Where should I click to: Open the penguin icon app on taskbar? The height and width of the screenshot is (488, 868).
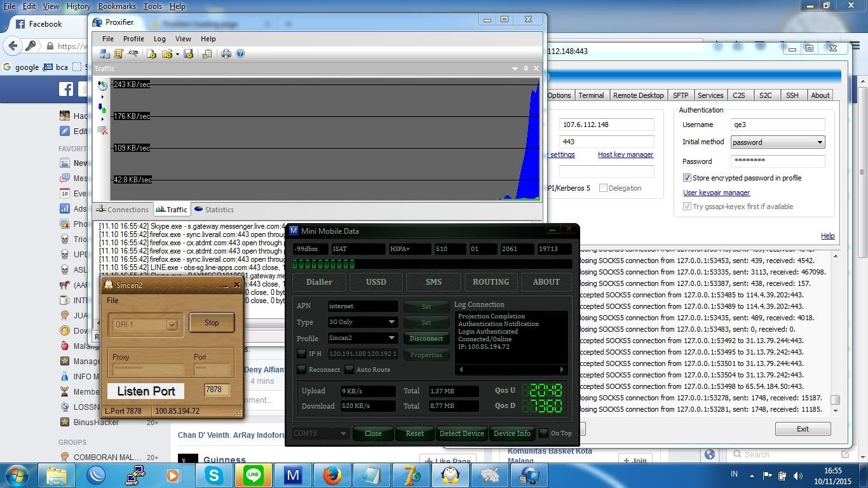(x=451, y=475)
